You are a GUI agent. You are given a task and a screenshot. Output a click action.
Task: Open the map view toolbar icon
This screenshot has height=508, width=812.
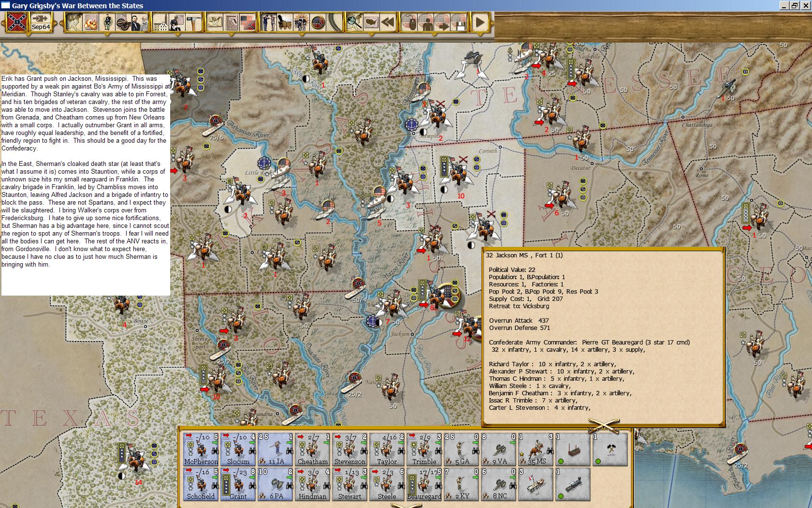[74, 22]
